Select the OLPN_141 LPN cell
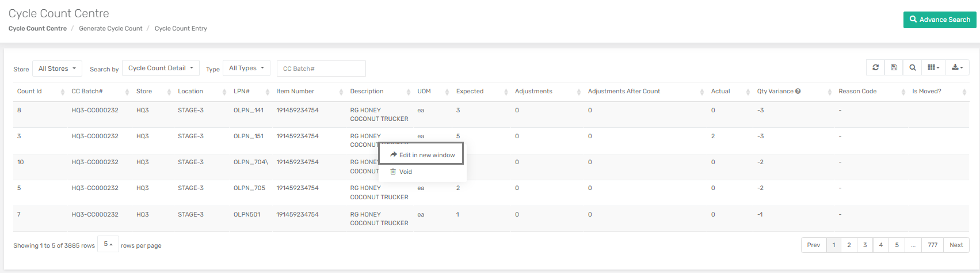 pos(249,110)
